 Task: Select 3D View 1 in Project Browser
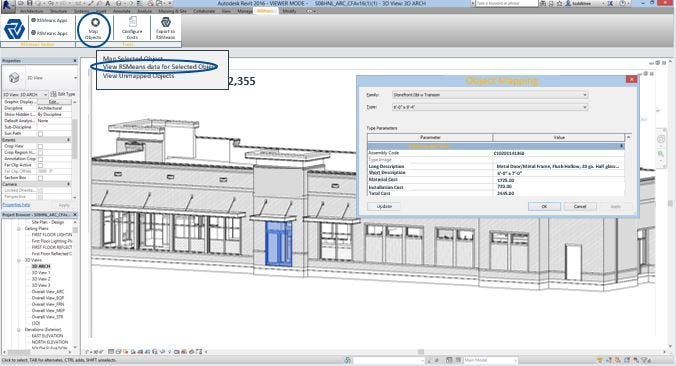[x=41, y=273]
